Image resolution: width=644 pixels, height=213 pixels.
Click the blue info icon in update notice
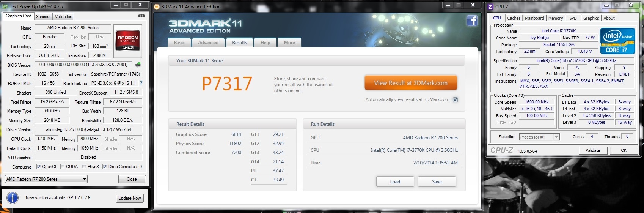point(13,198)
